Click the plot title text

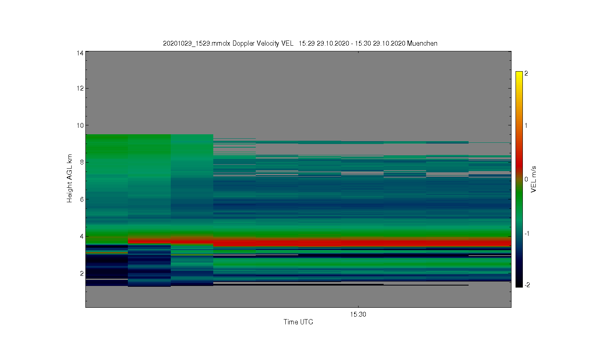pyautogui.click(x=300, y=43)
